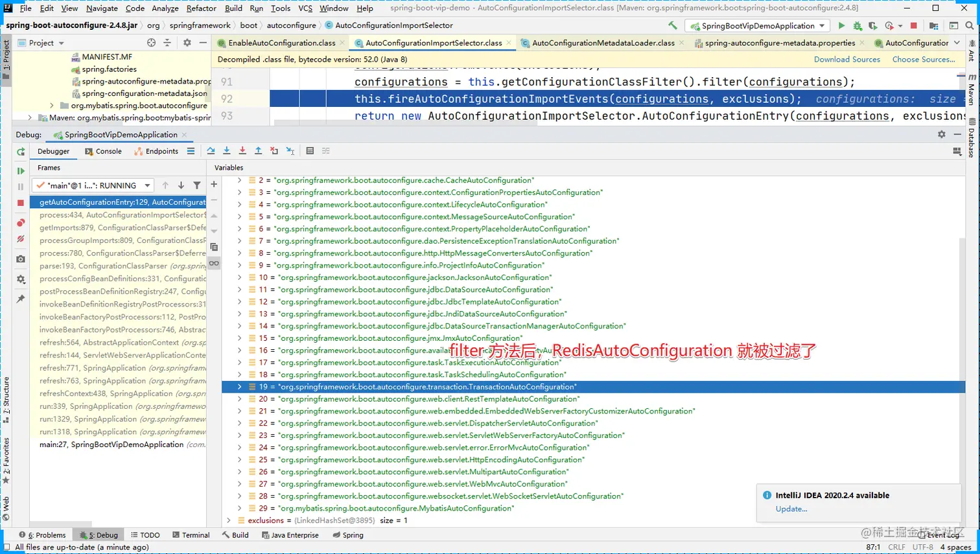This screenshot has height=554, width=980.
Task: Click Force Step Into red arrow icon
Action: pos(242,151)
